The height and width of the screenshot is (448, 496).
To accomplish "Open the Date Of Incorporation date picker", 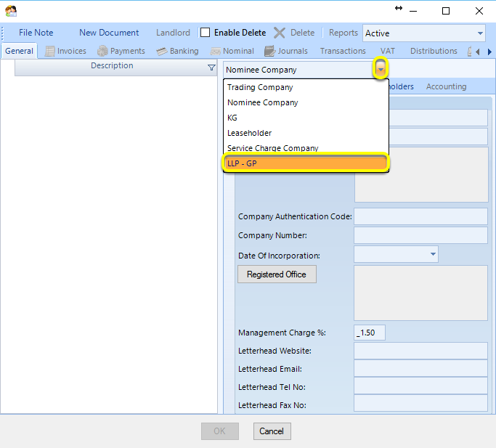I will click(x=433, y=254).
